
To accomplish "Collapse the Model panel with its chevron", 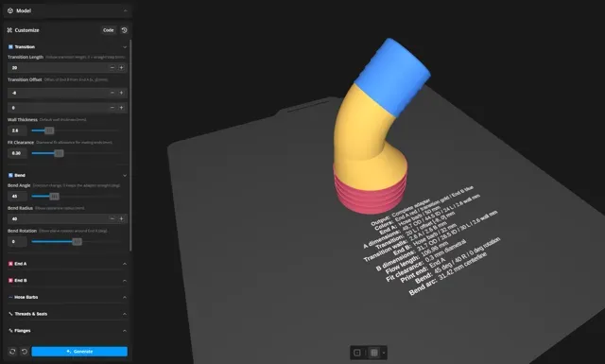I will coord(126,10).
